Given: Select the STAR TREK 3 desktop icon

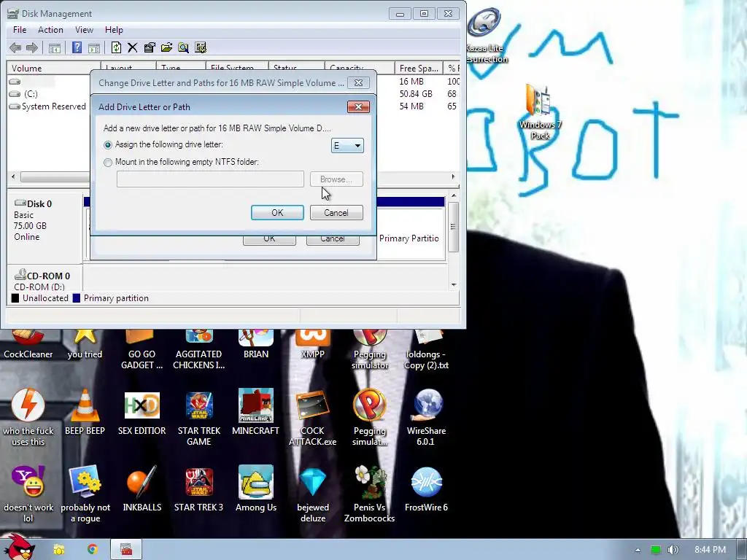Looking at the screenshot, I should click(198, 489).
